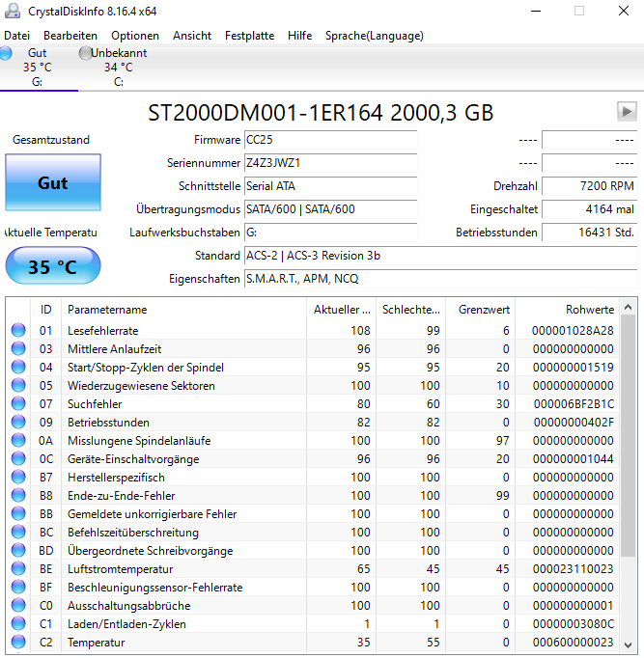
Task: Open the Optionen menu
Action: tap(135, 36)
